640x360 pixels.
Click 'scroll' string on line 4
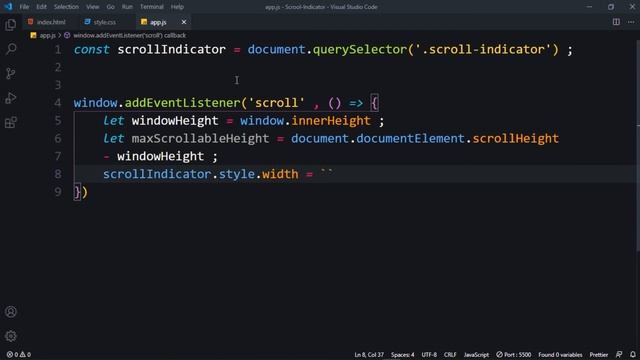pos(276,103)
